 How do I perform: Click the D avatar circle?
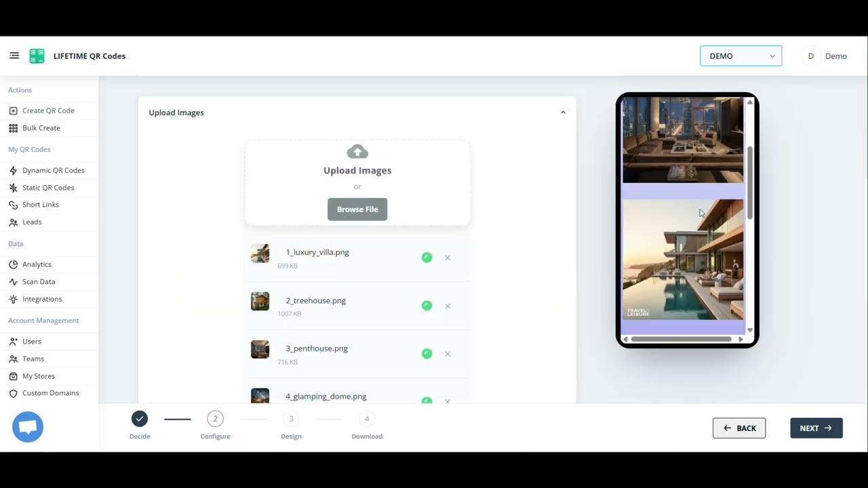click(x=810, y=56)
